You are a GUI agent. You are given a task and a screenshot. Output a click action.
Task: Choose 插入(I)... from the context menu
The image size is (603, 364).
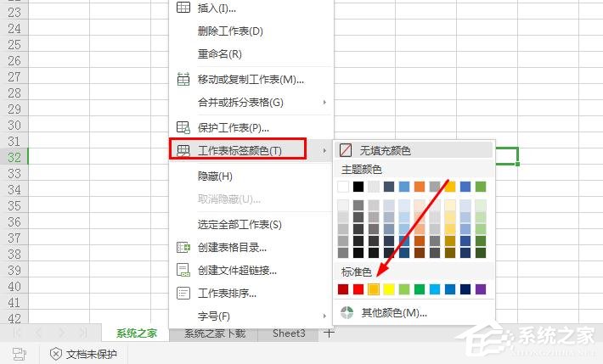217,8
